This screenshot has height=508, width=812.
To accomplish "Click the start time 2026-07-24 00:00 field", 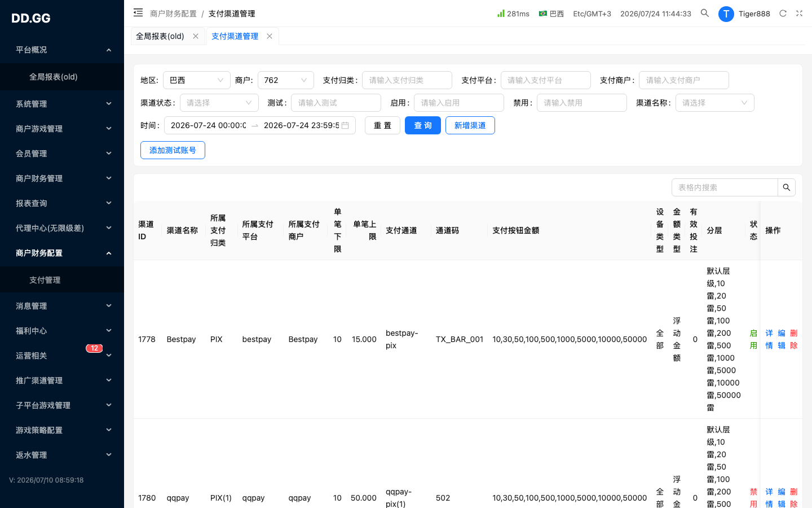I will [208, 125].
